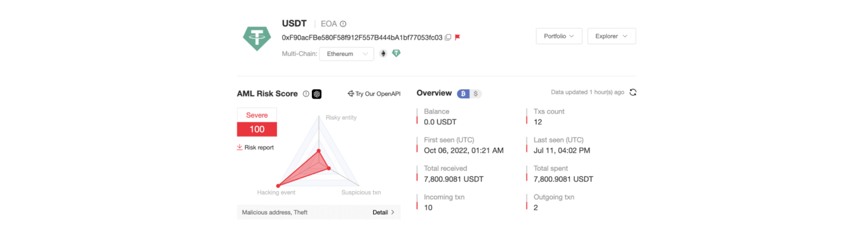Expand the Explorer dropdown
The width and height of the screenshot is (868, 232).
point(611,36)
